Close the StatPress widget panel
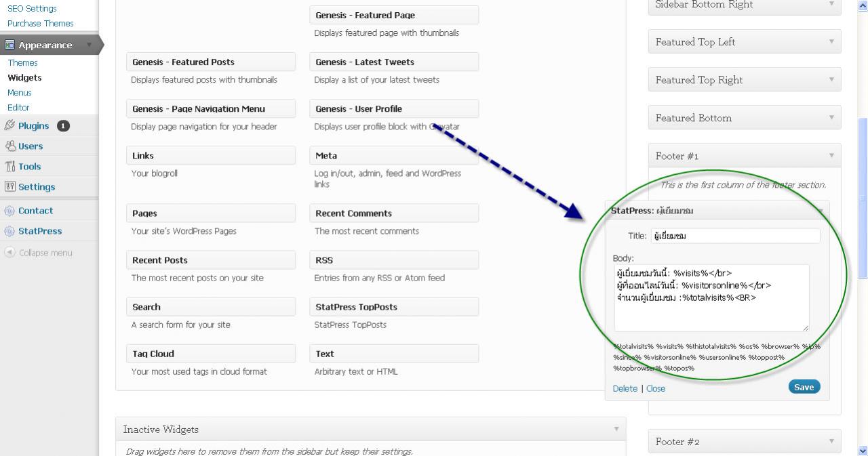This screenshot has width=868, height=456. pos(656,388)
